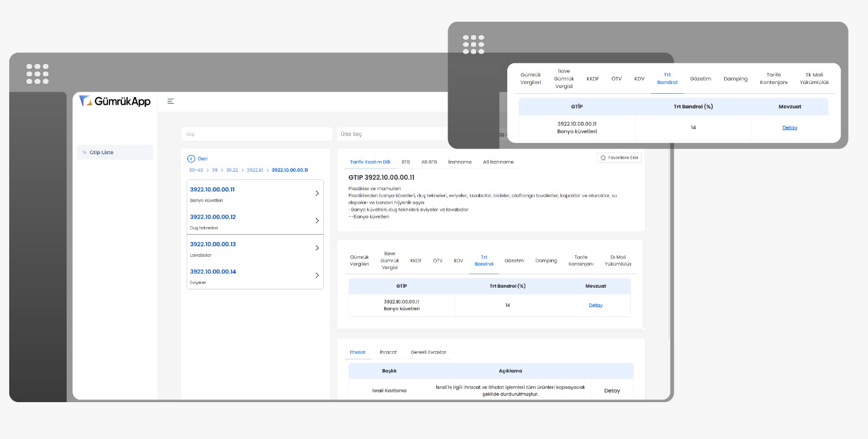
Task: Click the GümrükApp logo
Action: pyautogui.click(x=115, y=101)
